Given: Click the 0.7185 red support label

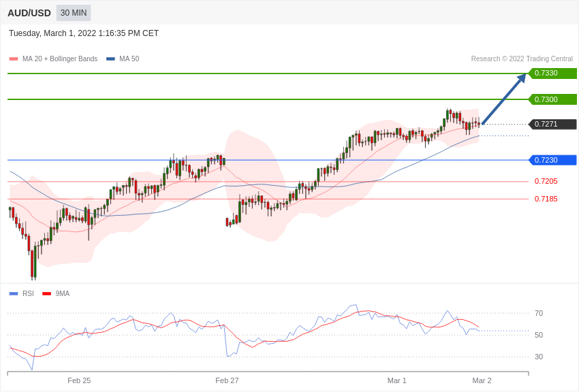Looking at the screenshot, I should [546, 199].
